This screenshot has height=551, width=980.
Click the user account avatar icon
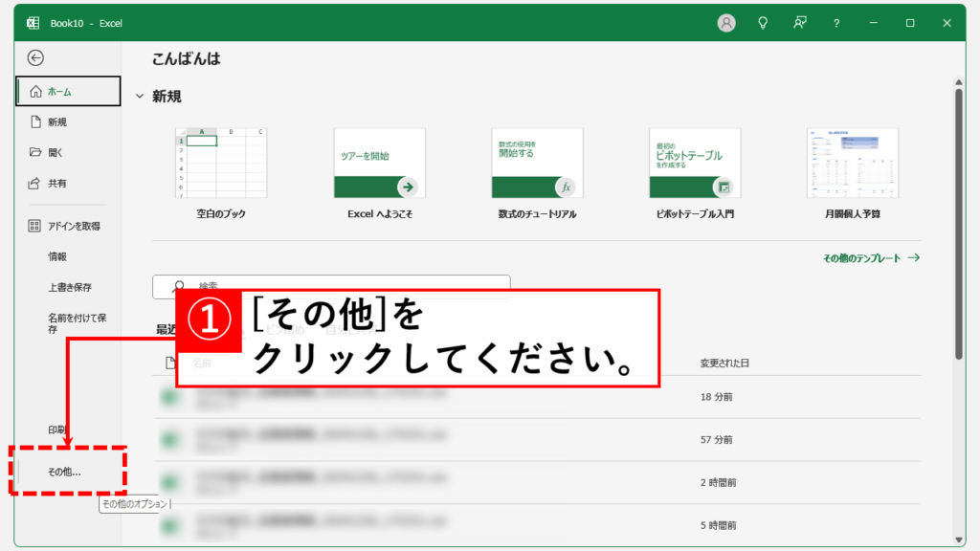pyautogui.click(x=726, y=23)
